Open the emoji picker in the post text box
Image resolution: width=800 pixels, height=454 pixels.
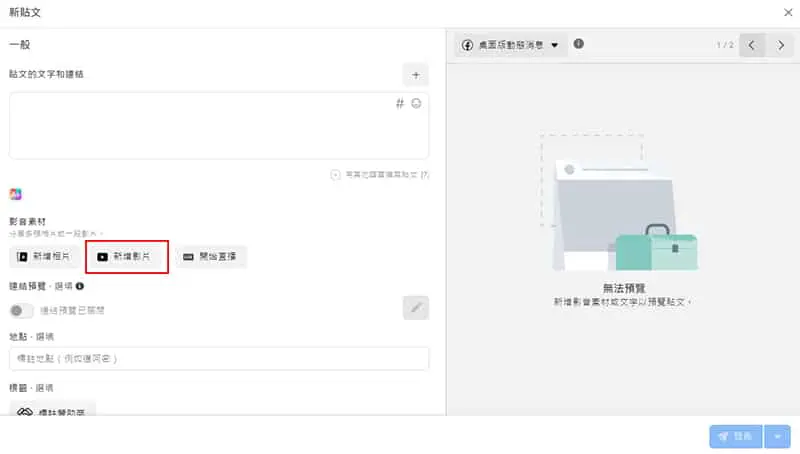click(417, 103)
